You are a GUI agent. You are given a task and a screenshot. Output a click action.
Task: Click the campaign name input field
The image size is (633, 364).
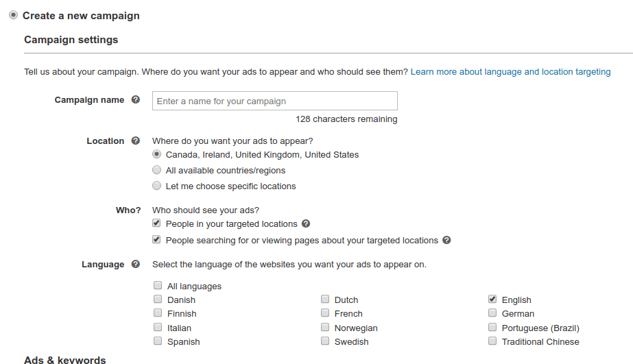click(x=275, y=101)
